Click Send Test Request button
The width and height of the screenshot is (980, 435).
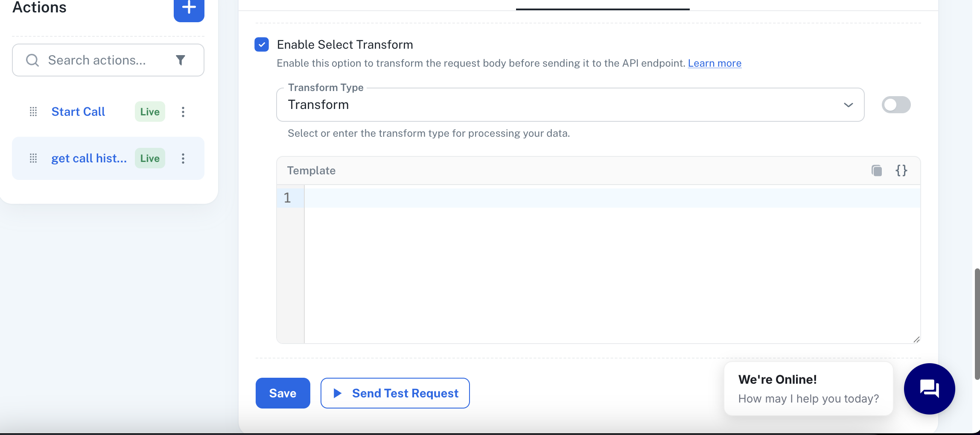click(395, 393)
